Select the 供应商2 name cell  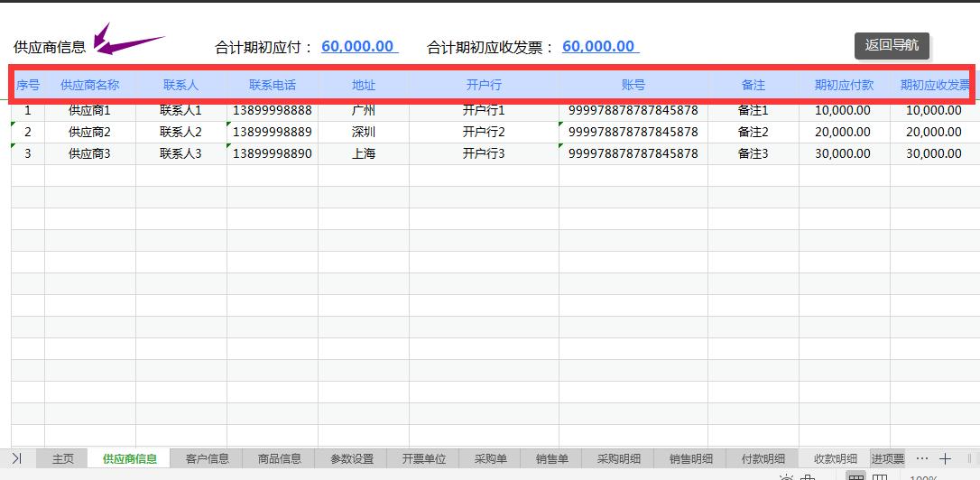click(90, 132)
